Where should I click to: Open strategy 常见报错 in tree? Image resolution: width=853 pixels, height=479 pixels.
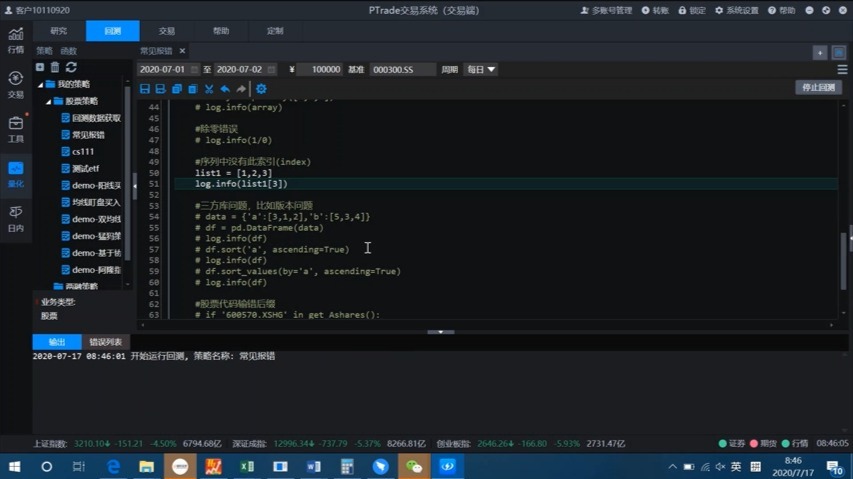coord(83,135)
